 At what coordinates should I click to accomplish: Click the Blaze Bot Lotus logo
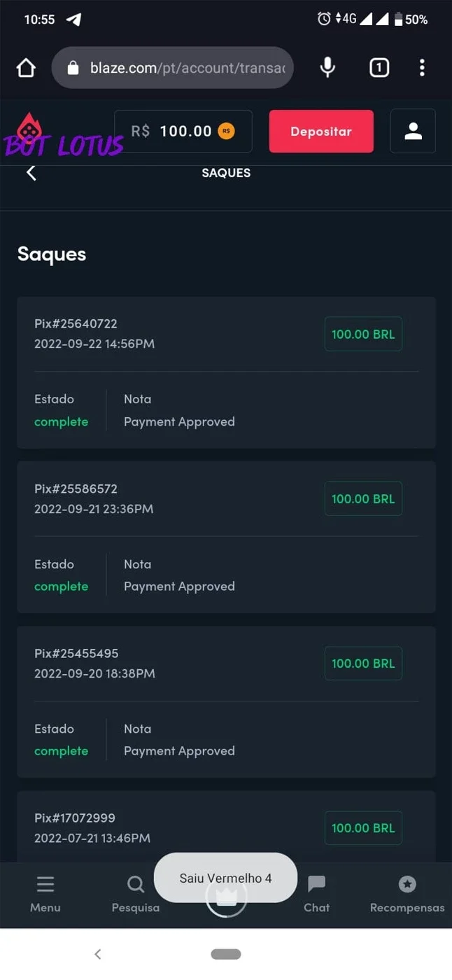pyautogui.click(x=63, y=135)
